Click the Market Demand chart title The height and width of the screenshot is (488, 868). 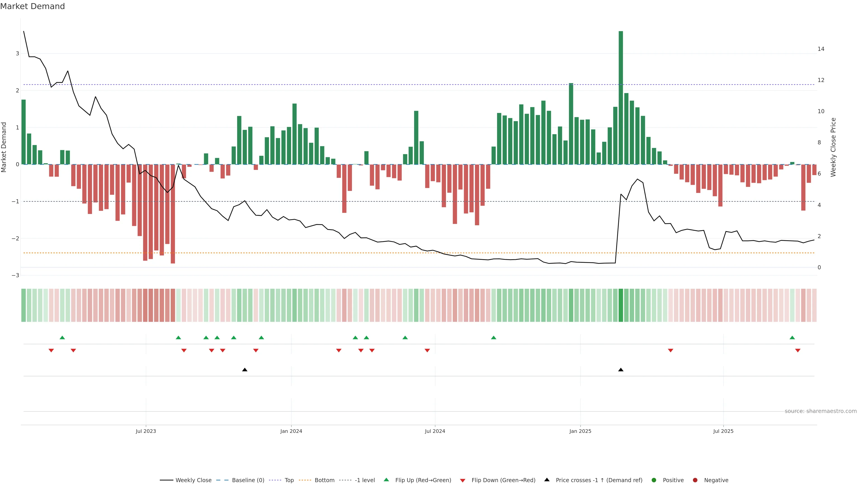pyautogui.click(x=32, y=6)
